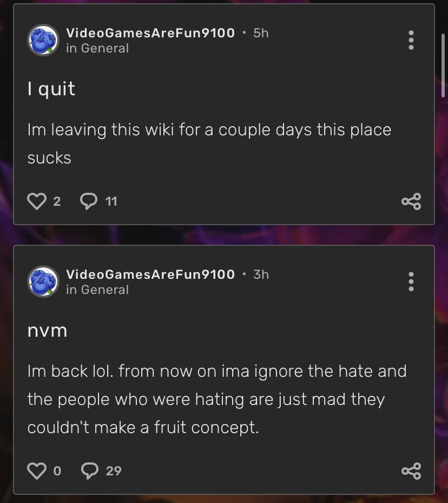Open options menu for "I quit" post
The image size is (448, 503).
tap(411, 40)
